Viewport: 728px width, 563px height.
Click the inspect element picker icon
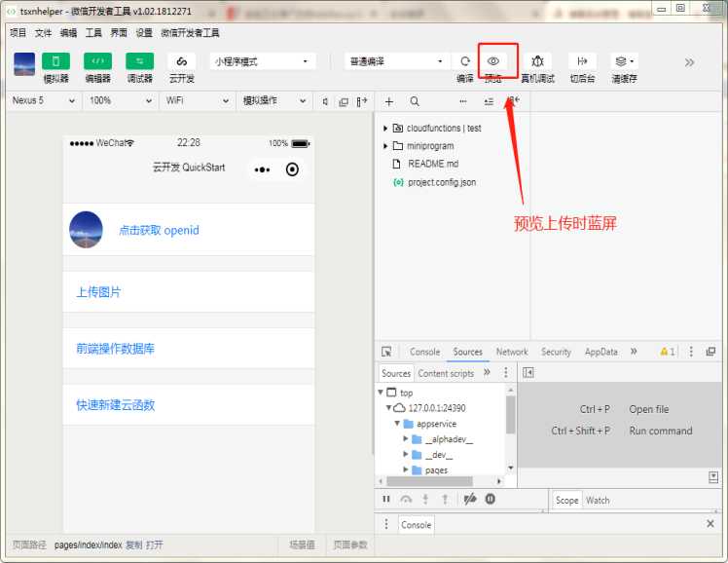point(386,352)
